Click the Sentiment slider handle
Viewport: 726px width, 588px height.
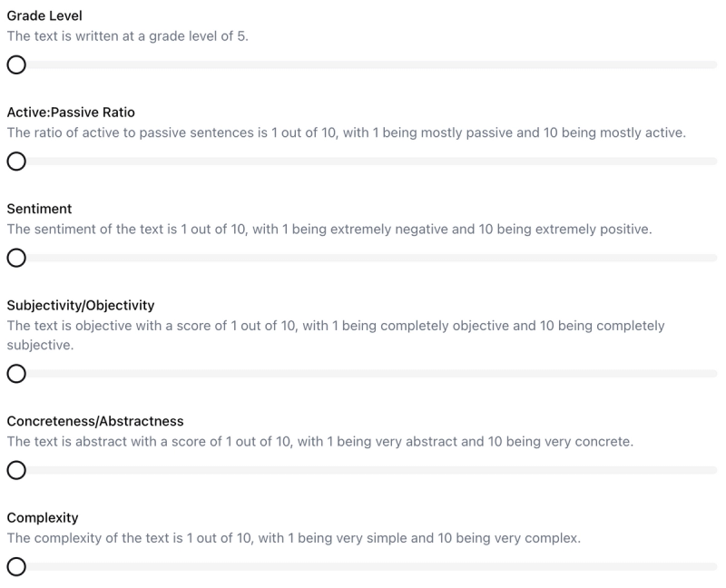15,258
